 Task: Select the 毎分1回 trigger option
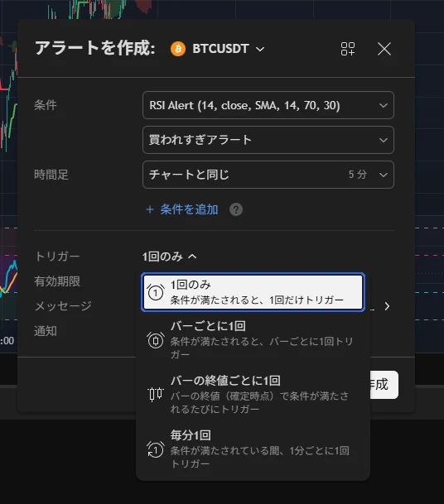253,449
